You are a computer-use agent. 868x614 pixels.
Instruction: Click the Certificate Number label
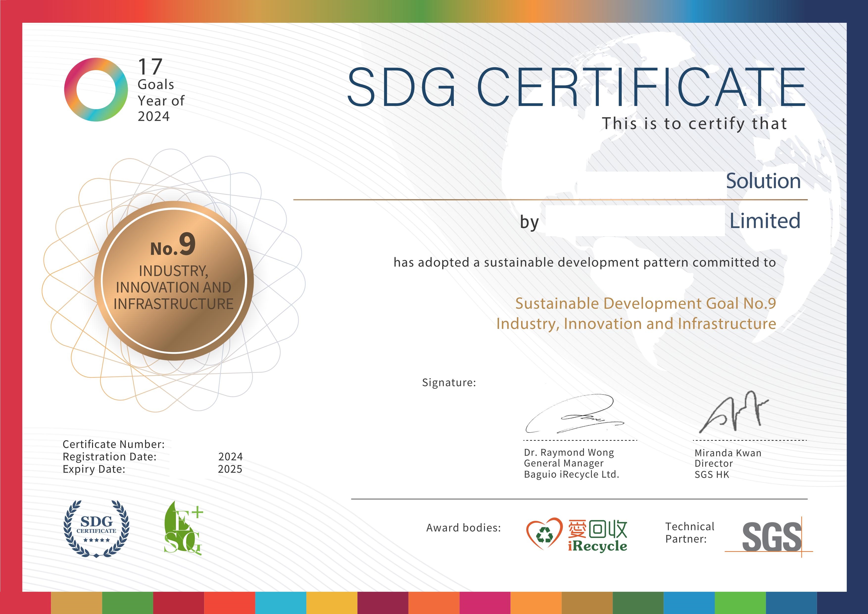pyautogui.click(x=113, y=444)
